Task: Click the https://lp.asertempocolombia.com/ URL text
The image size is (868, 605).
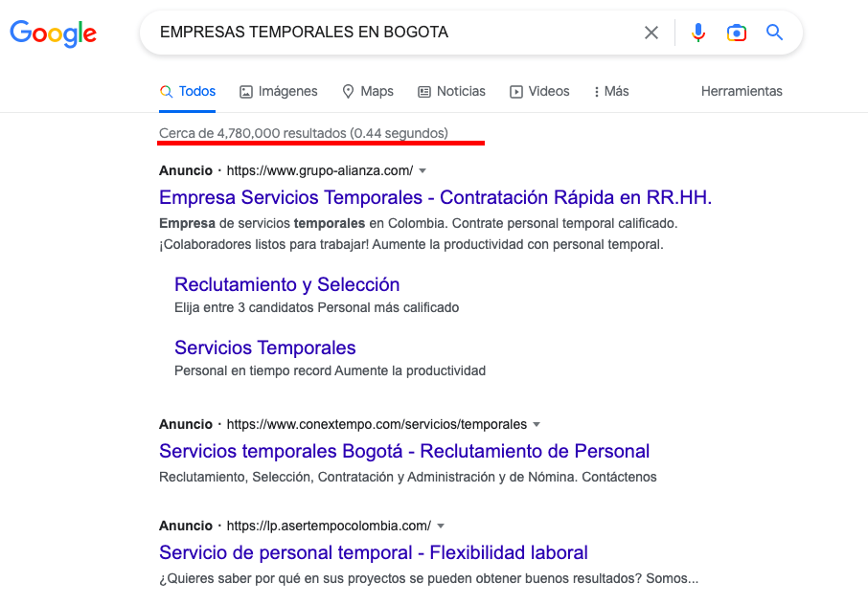Action: click(329, 526)
